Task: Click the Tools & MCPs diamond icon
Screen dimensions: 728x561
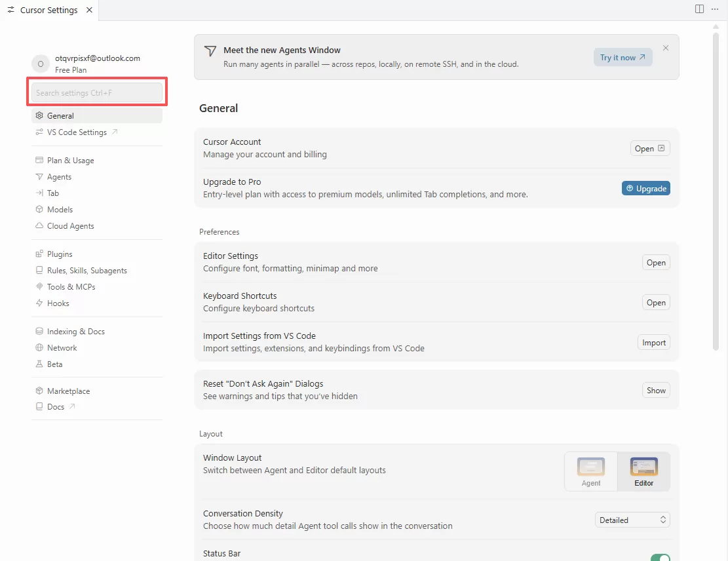Action: (x=39, y=286)
